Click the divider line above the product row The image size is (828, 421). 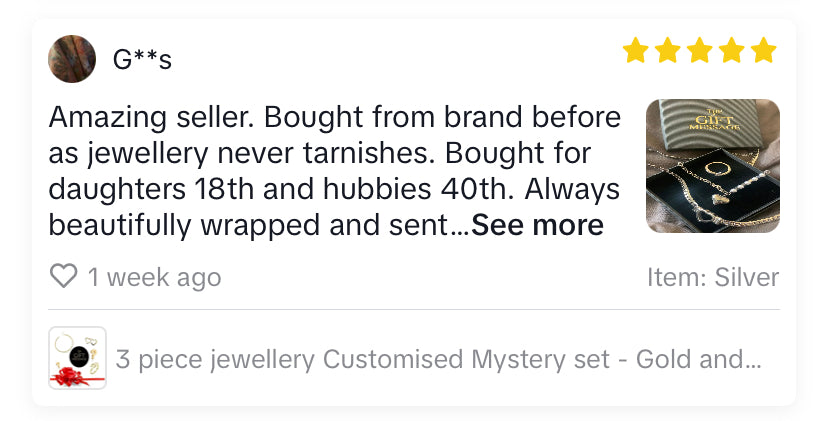point(414,310)
